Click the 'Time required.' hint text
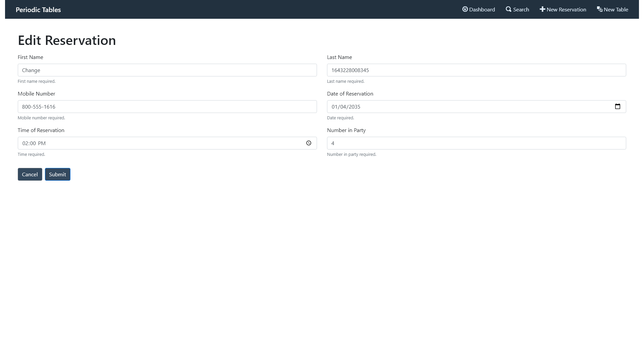644x362 pixels. click(31, 155)
